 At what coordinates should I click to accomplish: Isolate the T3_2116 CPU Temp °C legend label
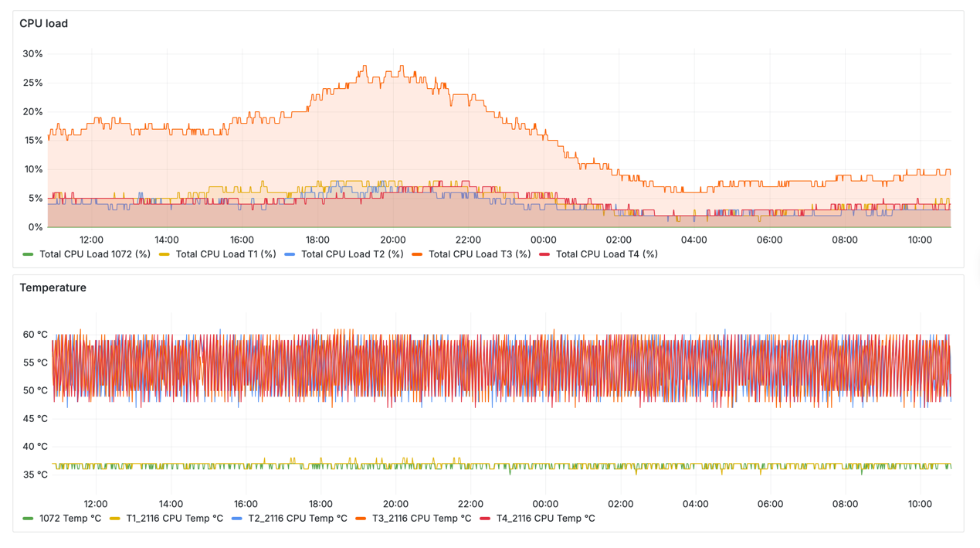421,519
